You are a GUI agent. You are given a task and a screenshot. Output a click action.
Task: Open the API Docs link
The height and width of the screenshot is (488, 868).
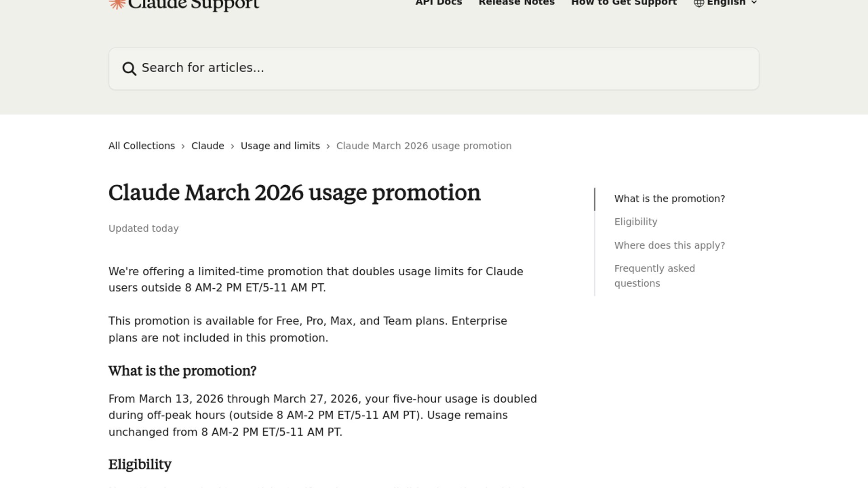pos(439,3)
